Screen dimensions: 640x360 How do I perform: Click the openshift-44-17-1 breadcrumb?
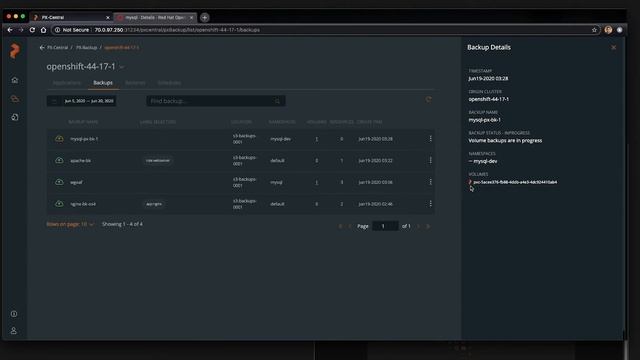[x=122, y=48]
